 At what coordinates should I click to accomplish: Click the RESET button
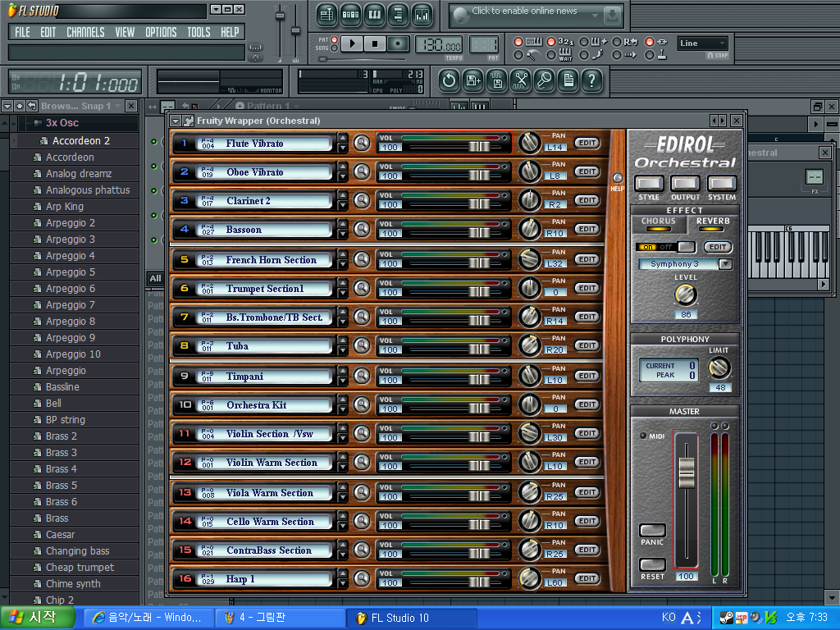[x=652, y=564]
